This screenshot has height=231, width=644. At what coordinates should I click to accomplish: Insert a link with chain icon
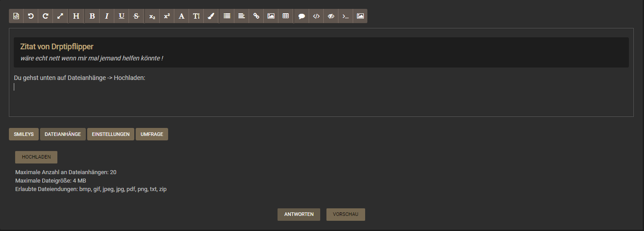[x=256, y=16]
